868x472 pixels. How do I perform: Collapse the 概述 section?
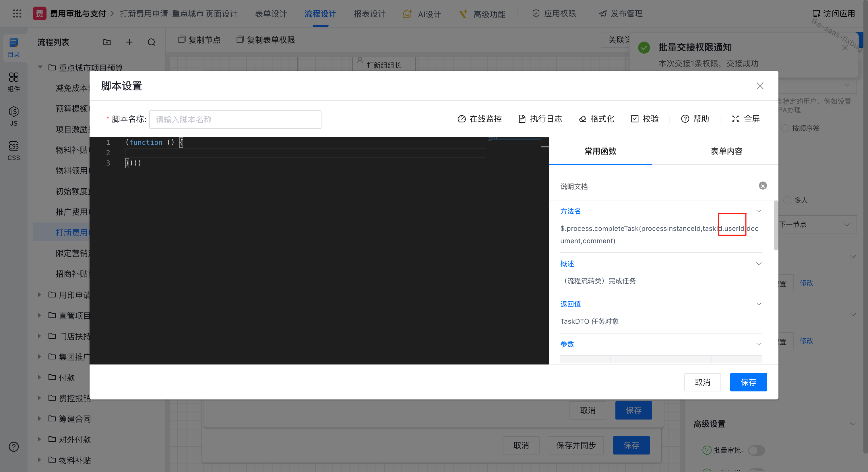coord(759,264)
